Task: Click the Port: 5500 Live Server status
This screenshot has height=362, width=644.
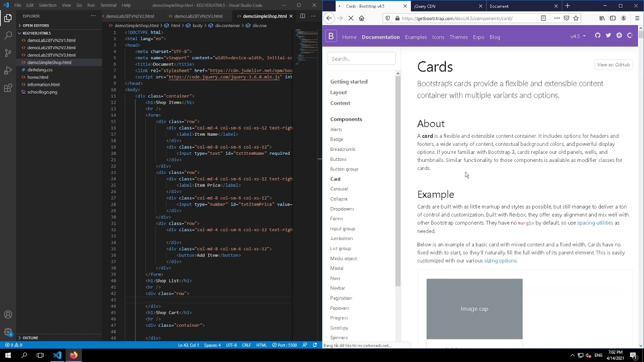Action: [x=284, y=345]
